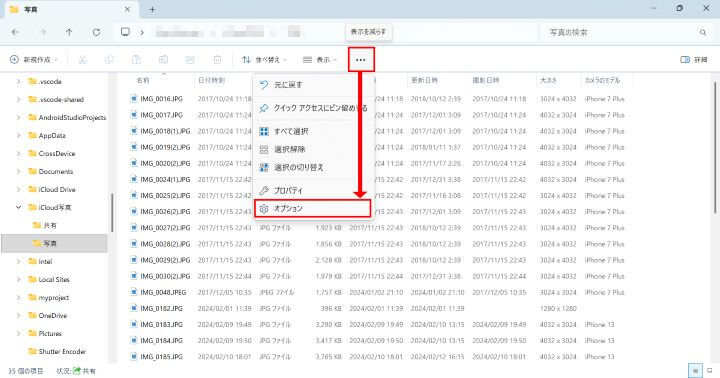Viewport: 720px width, 378px height.
Task: Select file IMG_0185.JPG
Action: coord(161,356)
